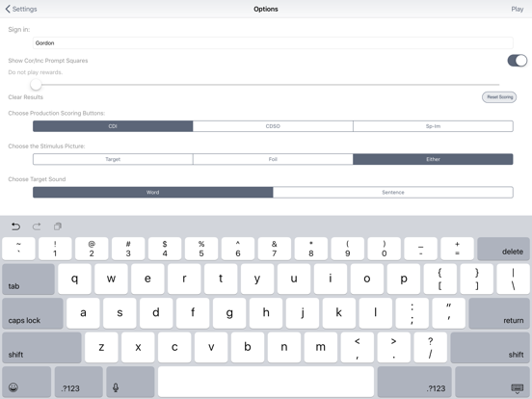Tap the 3 hash key
The width and height of the screenshot is (532, 399).
point(128,249)
